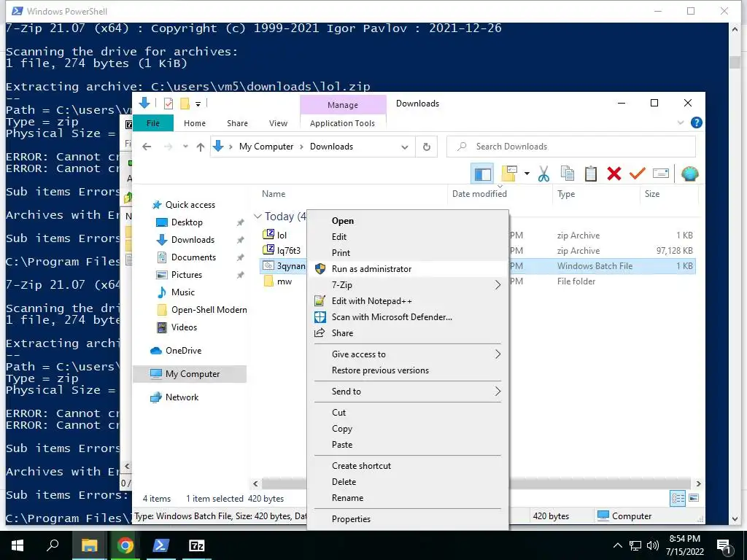
Task: Switch to large icons view button
Action: coord(694,499)
